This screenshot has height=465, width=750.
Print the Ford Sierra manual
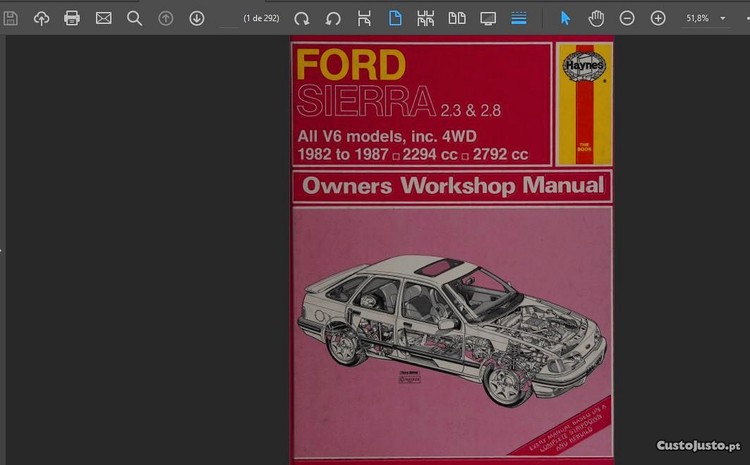(72, 18)
